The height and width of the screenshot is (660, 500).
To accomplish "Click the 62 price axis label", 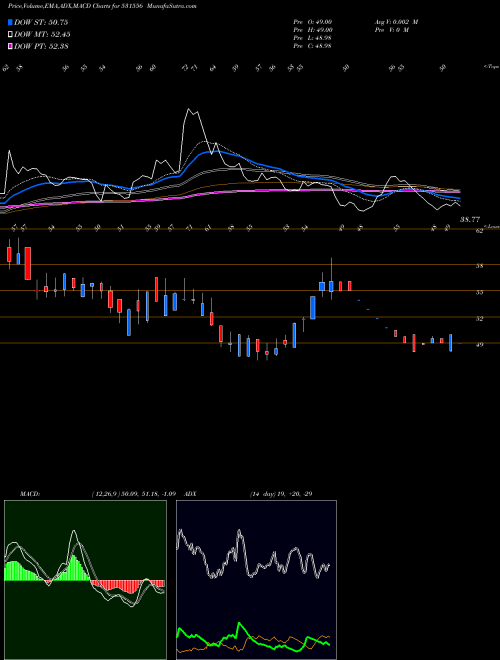I will (480, 231).
